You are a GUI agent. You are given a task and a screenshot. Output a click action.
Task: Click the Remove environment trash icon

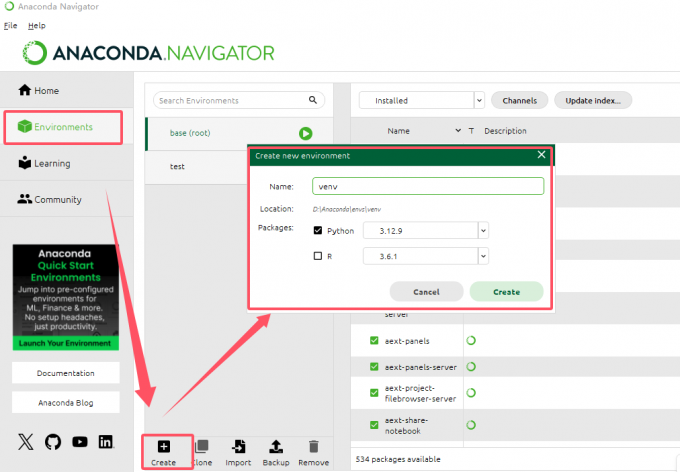(314, 446)
